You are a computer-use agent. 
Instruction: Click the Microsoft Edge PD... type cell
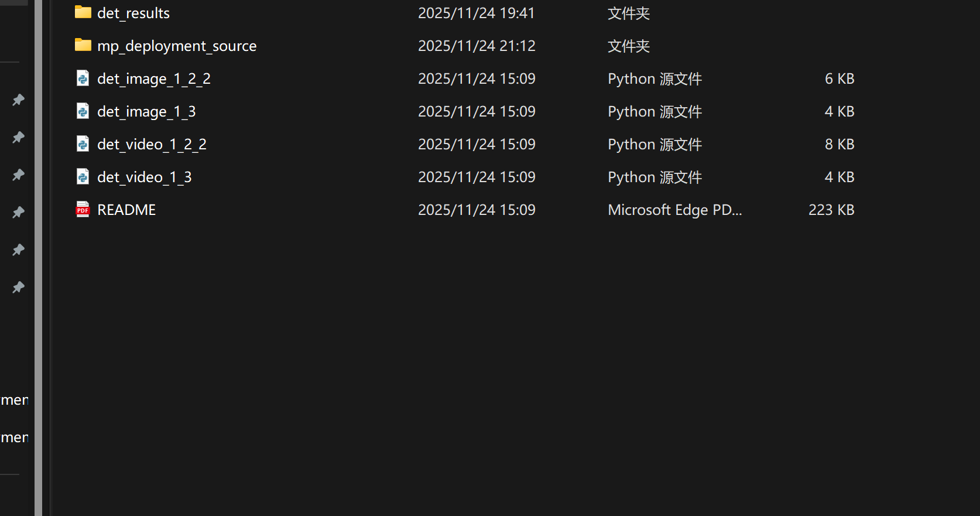[x=674, y=210]
